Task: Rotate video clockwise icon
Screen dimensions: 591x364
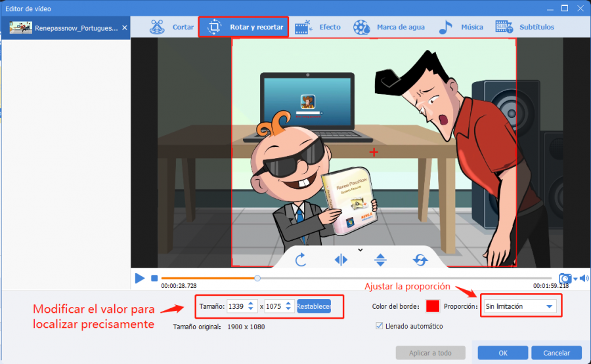Action: 301,260
